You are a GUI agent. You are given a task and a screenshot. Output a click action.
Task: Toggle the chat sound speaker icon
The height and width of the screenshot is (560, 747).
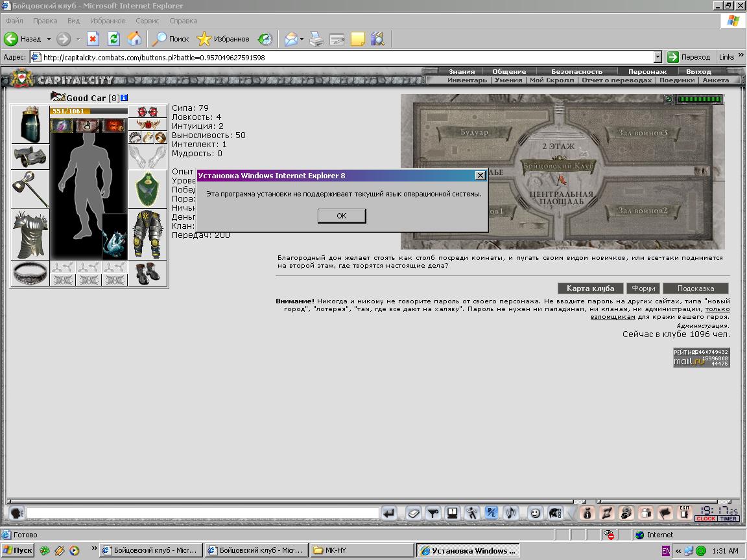[x=511, y=513]
